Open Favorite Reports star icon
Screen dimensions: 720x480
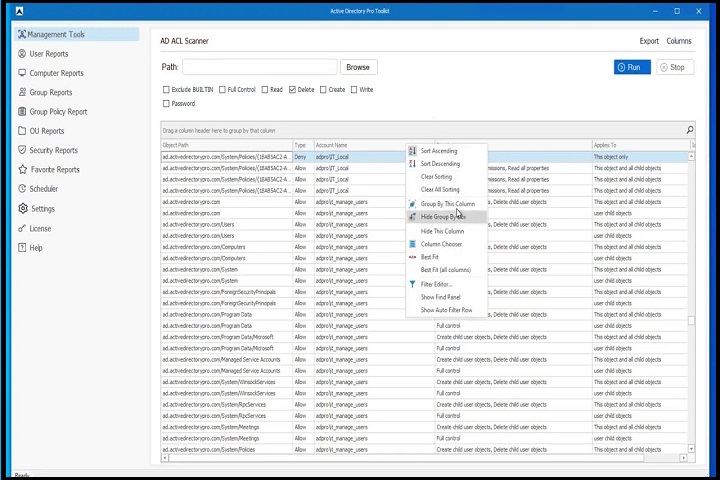[x=22, y=170]
